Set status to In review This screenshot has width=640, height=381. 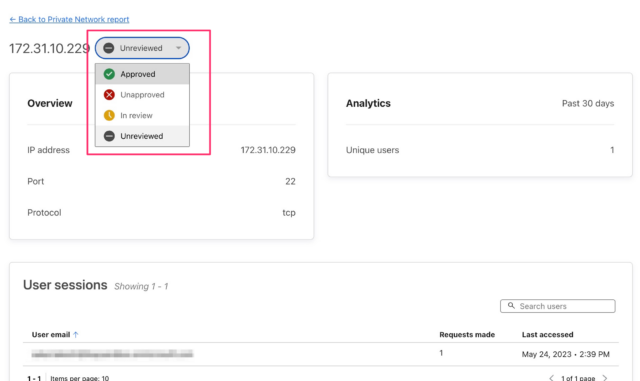tap(142, 115)
